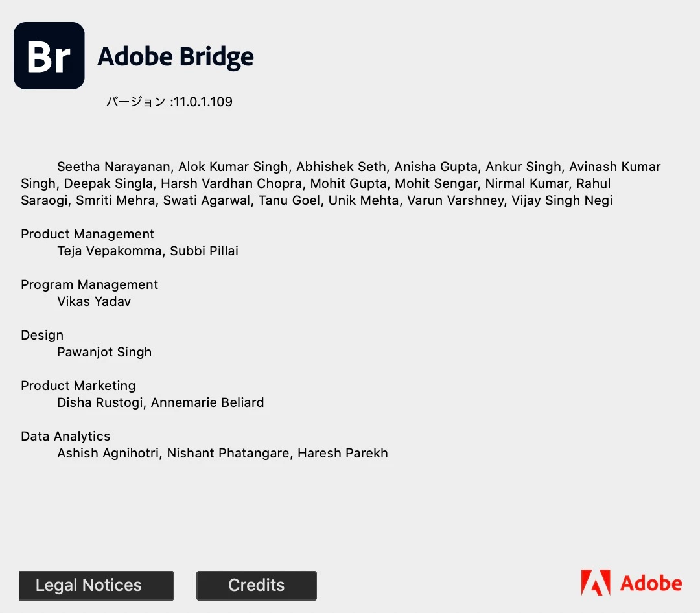Viewport: 700px width, 613px height.
Task: Click the Program Management heading
Action: [x=89, y=284]
